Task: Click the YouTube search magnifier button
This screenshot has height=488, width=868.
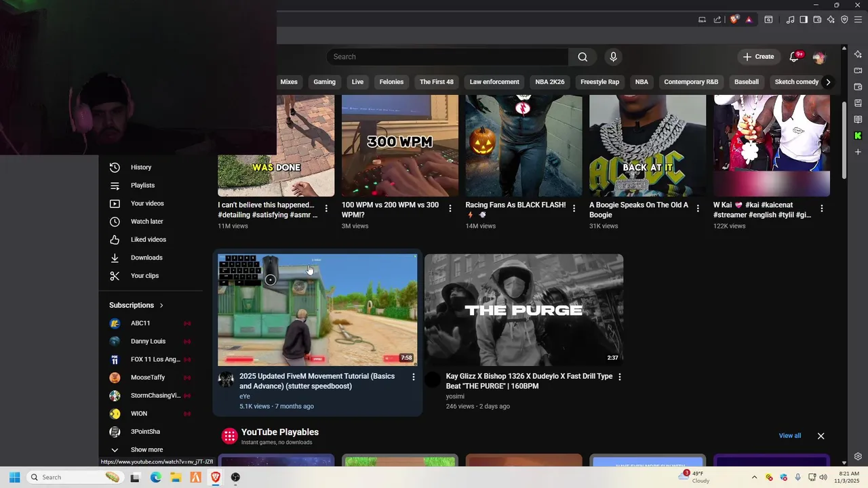Action: [583, 57]
